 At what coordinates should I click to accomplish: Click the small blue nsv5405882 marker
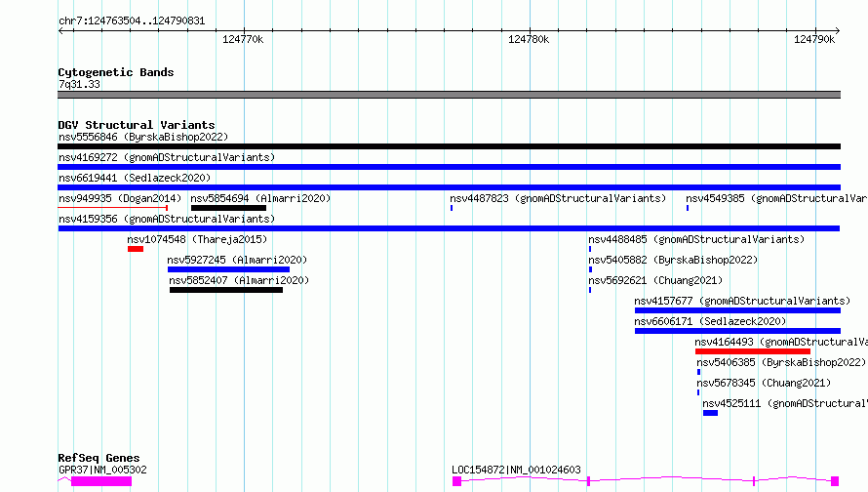(x=591, y=269)
